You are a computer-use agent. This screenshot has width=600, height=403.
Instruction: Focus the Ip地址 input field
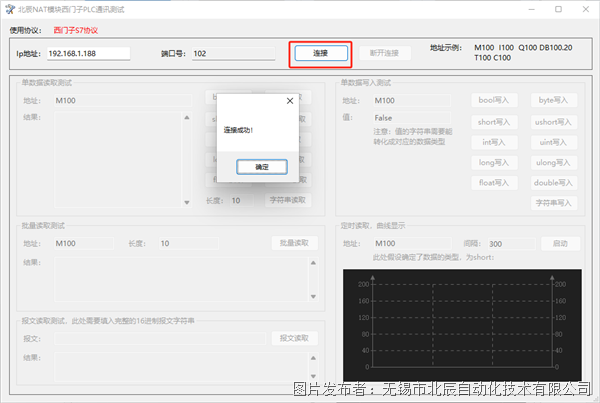pyautogui.click(x=89, y=53)
